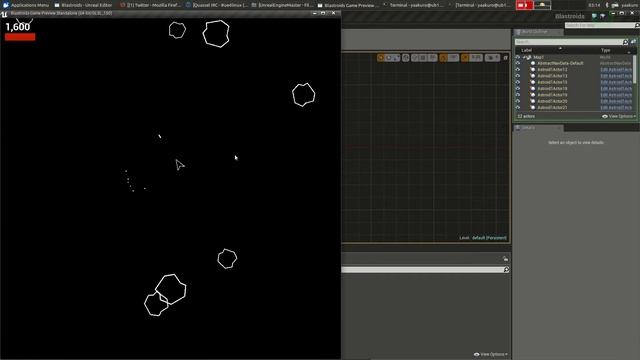Screen dimensions: 640x360
Task: Toggle eye icon for AsteroidActor21
Action: click(518, 108)
